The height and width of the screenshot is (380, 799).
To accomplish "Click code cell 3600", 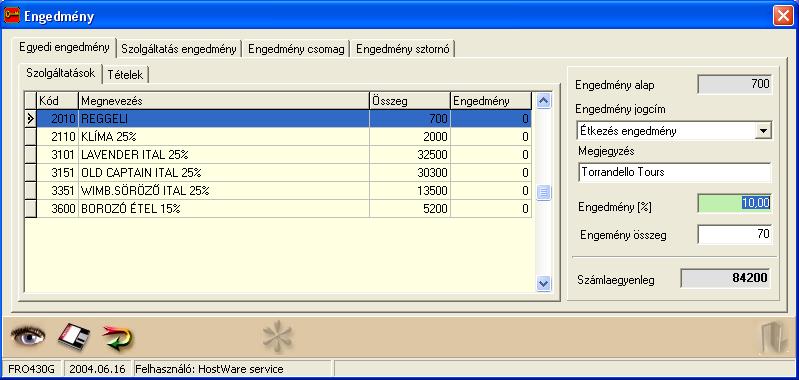I will [x=57, y=209].
